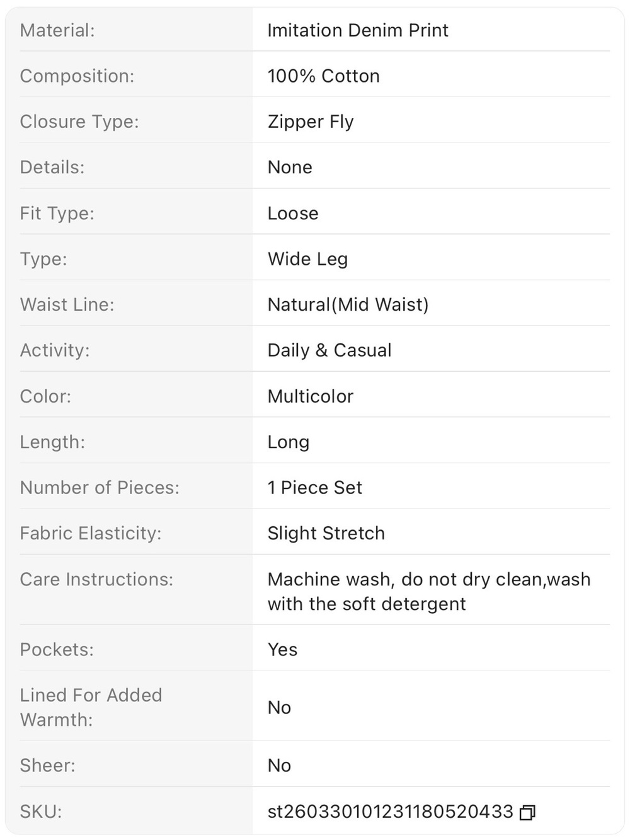Image resolution: width=630 pixels, height=840 pixels.
Task: Select the 100% Cotton composition text
Action: [x=324, y=76]
